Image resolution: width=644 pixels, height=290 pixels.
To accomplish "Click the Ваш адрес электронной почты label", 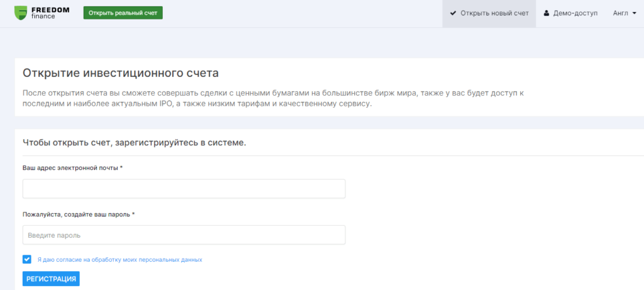I will coord(73,168).
